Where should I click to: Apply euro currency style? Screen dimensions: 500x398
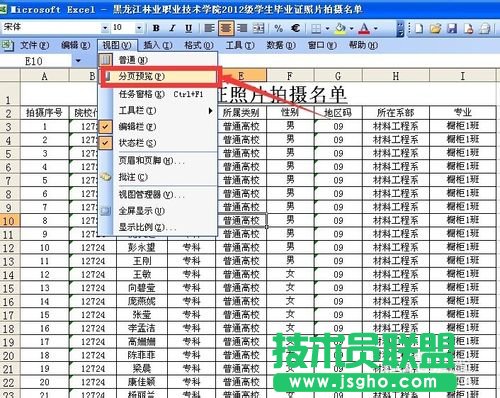[x=296, y=28]
